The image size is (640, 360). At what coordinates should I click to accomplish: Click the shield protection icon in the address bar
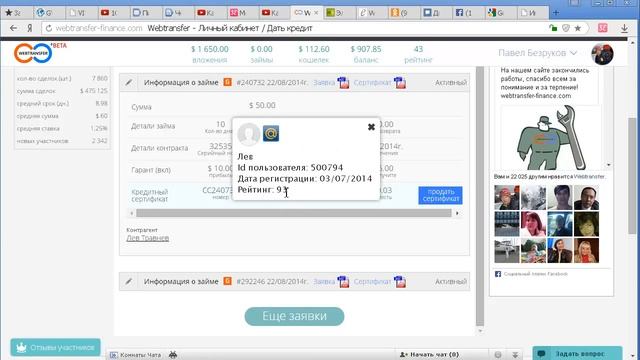click(566, 28)
